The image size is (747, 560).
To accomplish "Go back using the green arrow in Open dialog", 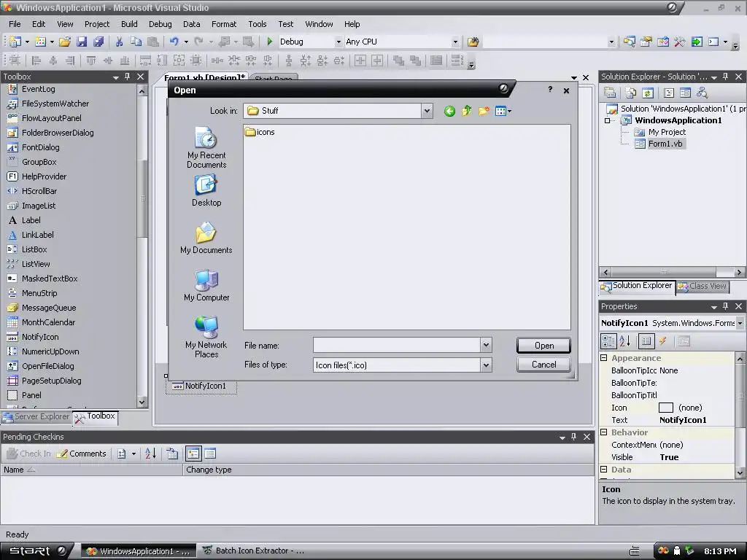I will click(x=449, y=112).
